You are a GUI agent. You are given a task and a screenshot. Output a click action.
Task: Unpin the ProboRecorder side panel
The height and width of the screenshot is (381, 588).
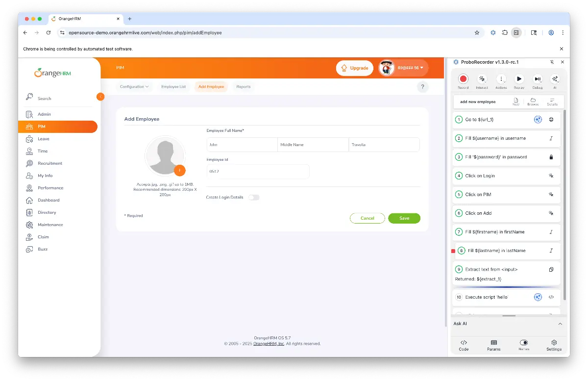(552, 62)
